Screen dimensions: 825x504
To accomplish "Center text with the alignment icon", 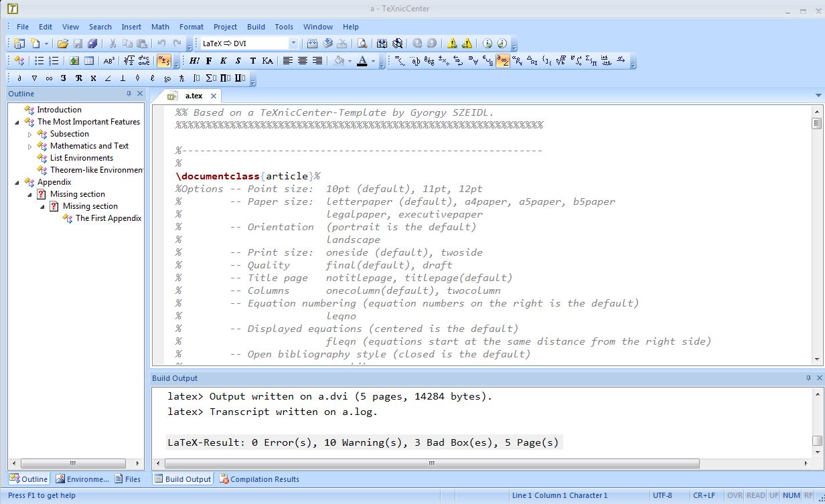I will (x=302, y=61).
